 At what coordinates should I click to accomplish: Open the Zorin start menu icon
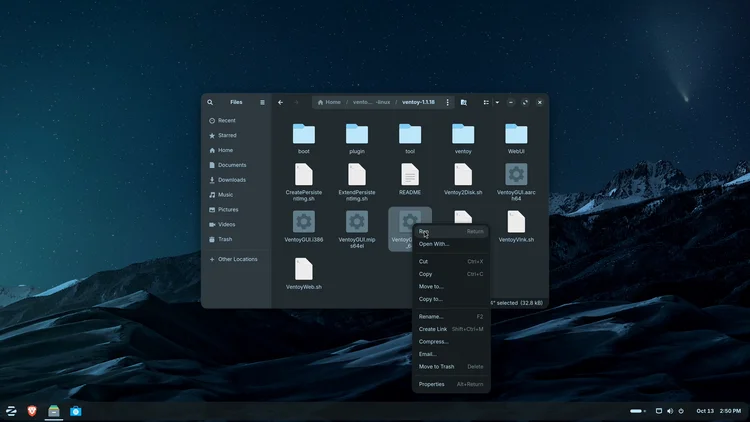[11, 411]
